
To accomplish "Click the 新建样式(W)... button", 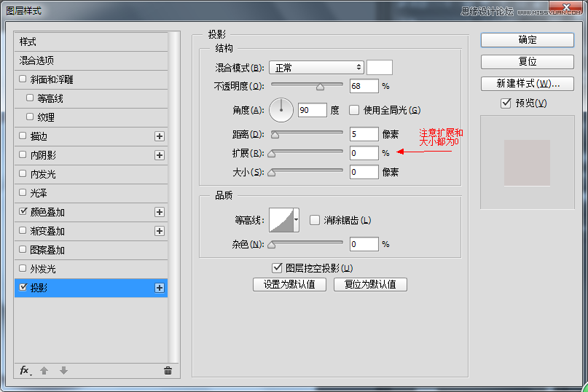I will coord(527,83).
